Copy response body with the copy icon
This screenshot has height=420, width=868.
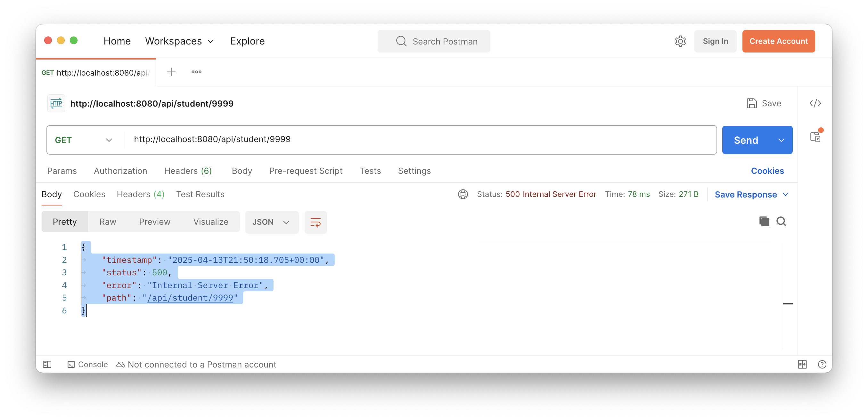pos(764,222)
